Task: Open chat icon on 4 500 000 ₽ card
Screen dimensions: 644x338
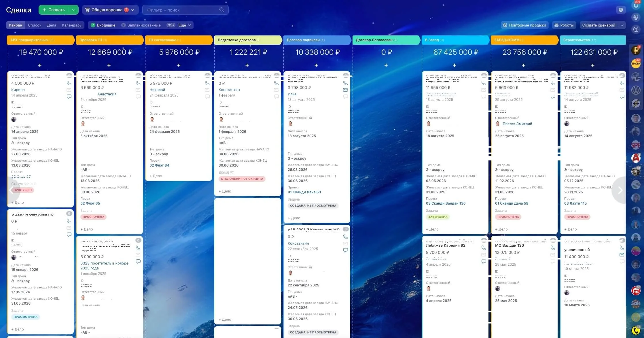Action: 69,97
